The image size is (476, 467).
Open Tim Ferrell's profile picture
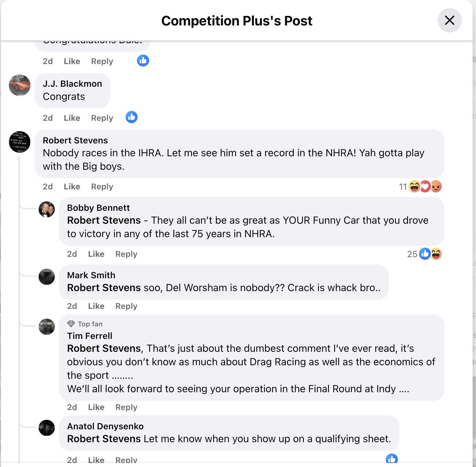point(47,327)
